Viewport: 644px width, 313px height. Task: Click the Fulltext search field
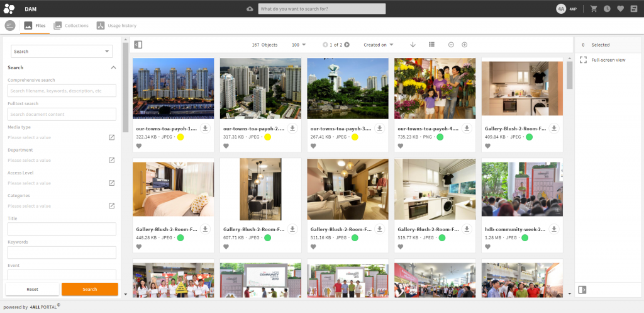pyautogui.click(x=62, y=115)
